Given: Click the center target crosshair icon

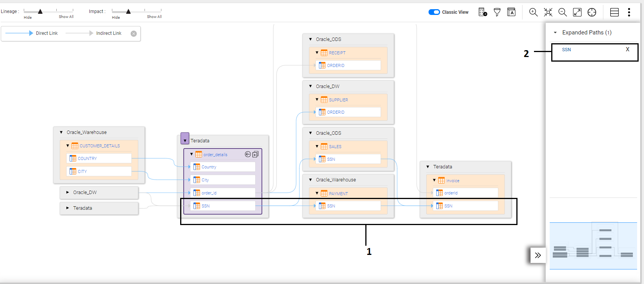Looking at the screenshot, I should 592,12.
